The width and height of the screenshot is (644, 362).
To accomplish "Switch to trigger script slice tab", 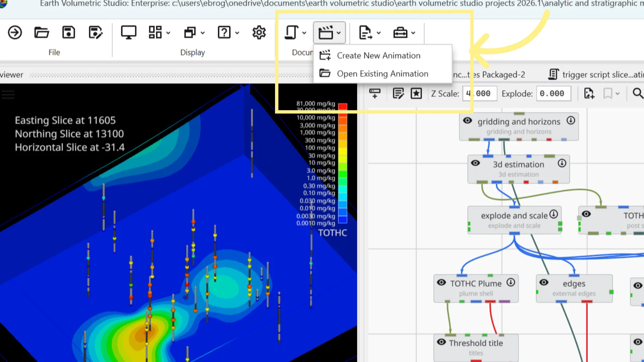I will (x=596, y=74).
